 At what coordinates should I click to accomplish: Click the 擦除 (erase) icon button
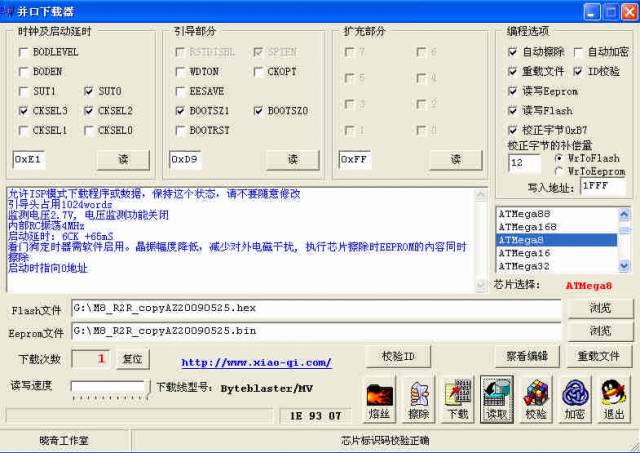coord(419,398)
